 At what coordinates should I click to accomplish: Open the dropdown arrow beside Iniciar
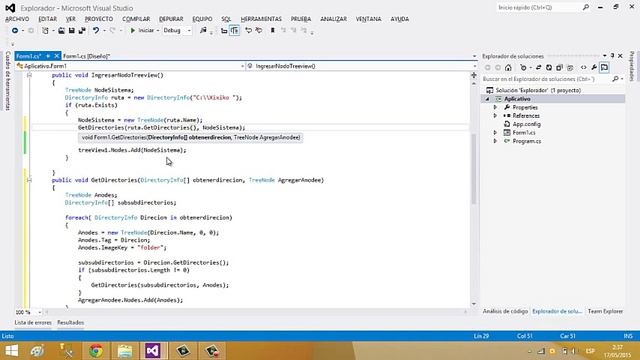coord(158,31)
